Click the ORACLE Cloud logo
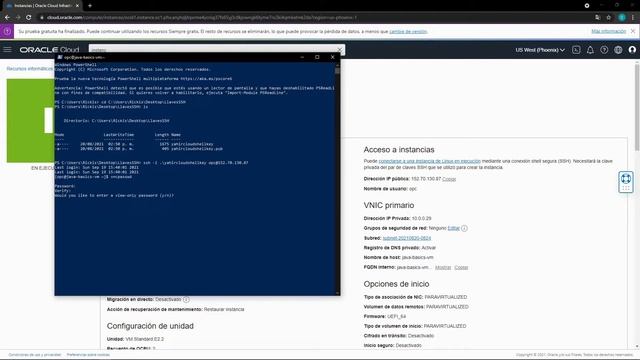 pos(49,50)
